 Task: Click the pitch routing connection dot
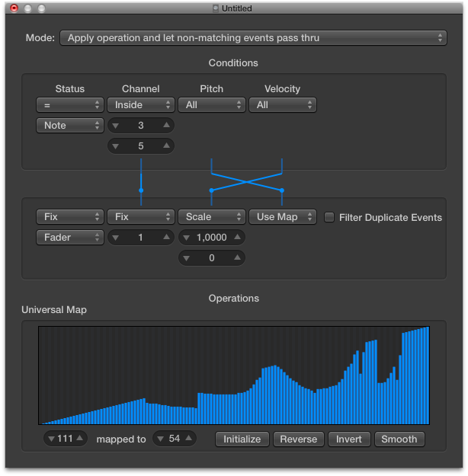[x=211, y=190]
